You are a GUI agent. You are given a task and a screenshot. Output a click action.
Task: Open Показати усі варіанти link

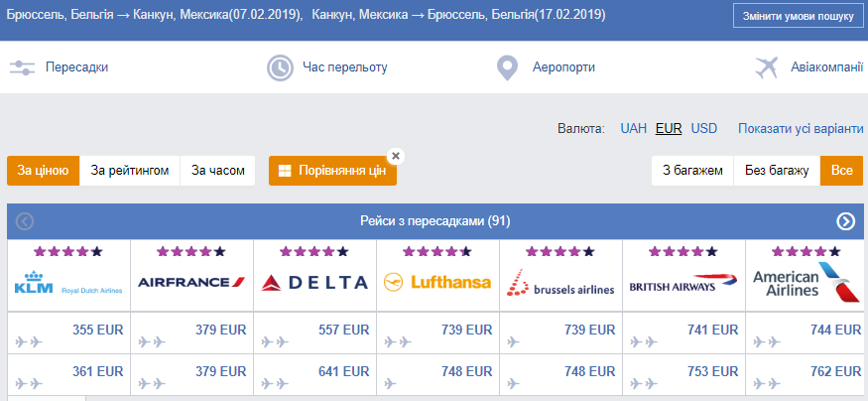point(801,128)
